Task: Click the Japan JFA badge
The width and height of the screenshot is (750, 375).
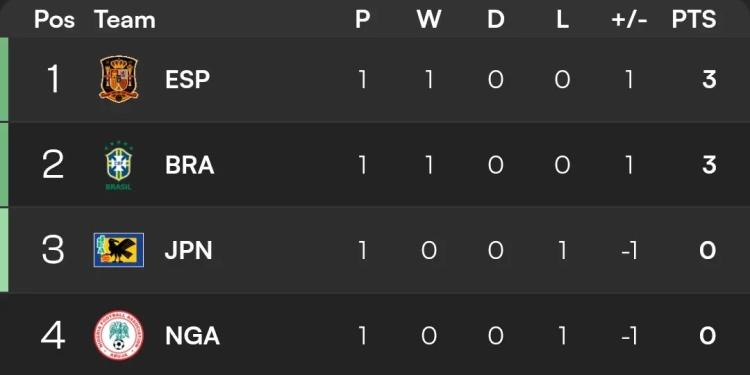Action: point(119,250)
